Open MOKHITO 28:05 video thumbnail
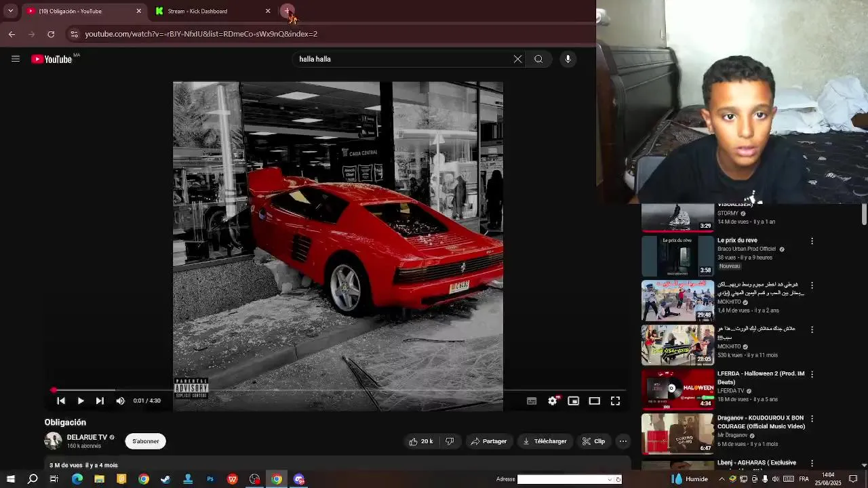 coord(677,344)
